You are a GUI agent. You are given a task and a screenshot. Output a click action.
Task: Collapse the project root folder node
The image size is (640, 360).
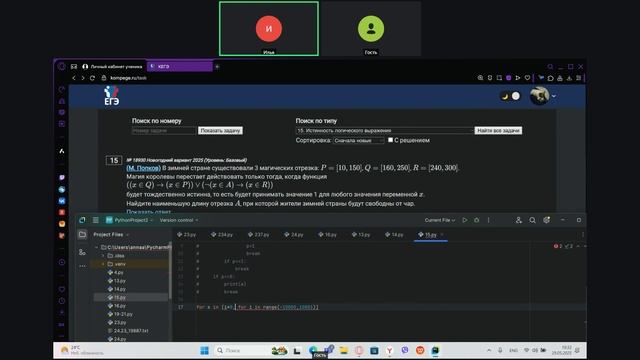96,247
